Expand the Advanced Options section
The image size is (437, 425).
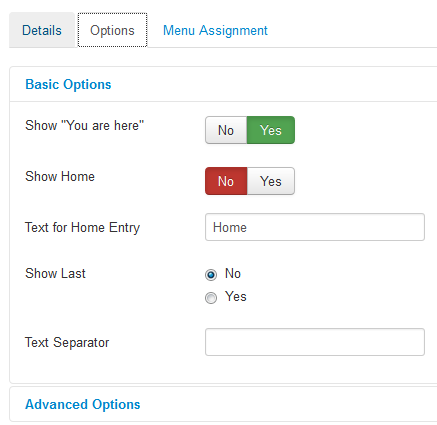point(83,404)
